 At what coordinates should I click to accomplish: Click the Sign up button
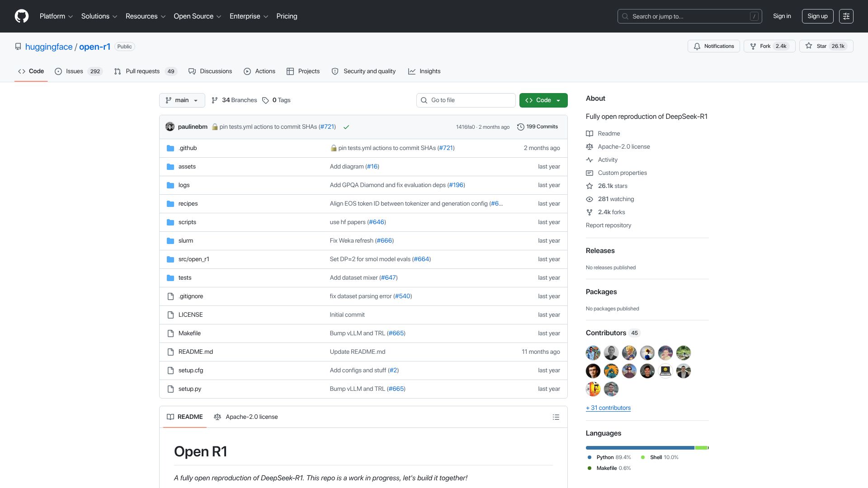click(x=817, y=16)
